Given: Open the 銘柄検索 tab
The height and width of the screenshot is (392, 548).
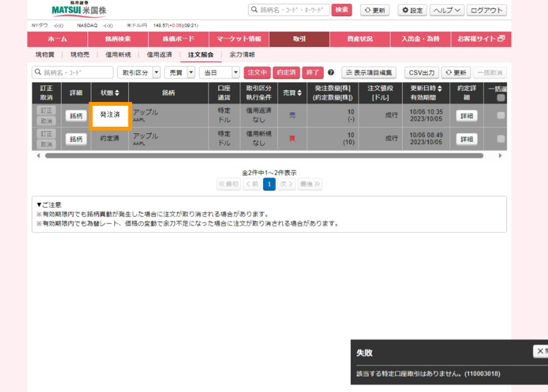Looking at the screenshot, I should tap(118, 39).
